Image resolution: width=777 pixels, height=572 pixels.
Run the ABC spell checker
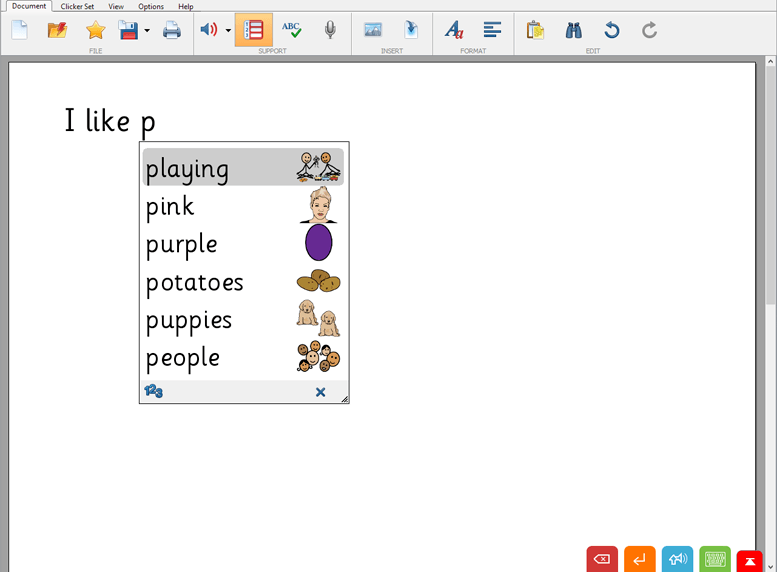291,30
